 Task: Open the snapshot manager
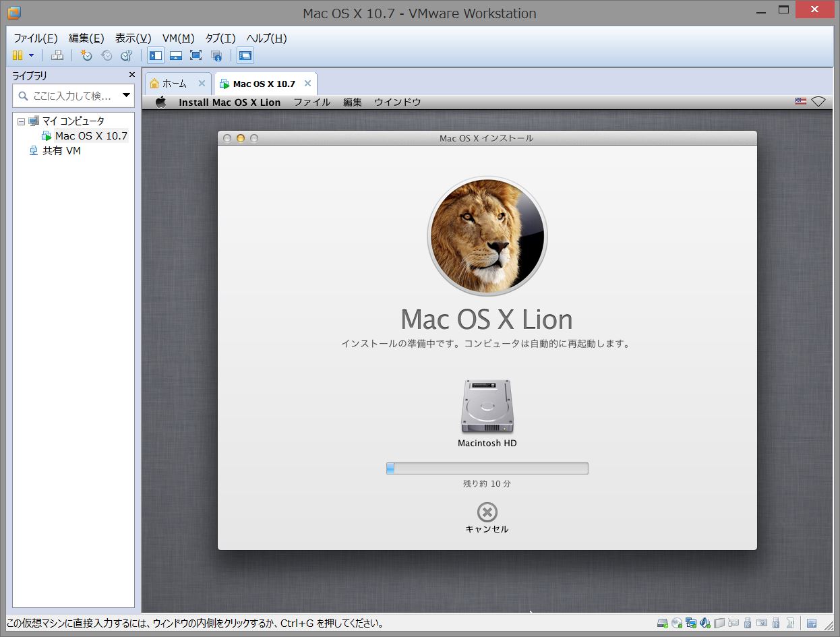126,55
